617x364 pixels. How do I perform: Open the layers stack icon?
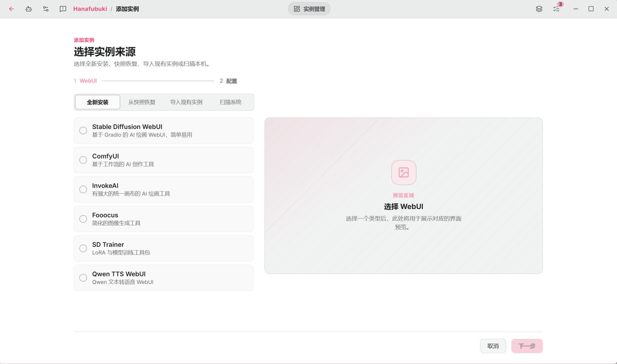pyautogui.click(x=539, y=9)
